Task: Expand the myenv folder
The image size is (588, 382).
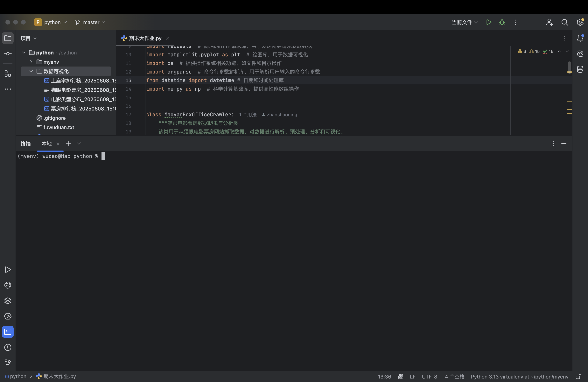Action: (x=31, y=62)
